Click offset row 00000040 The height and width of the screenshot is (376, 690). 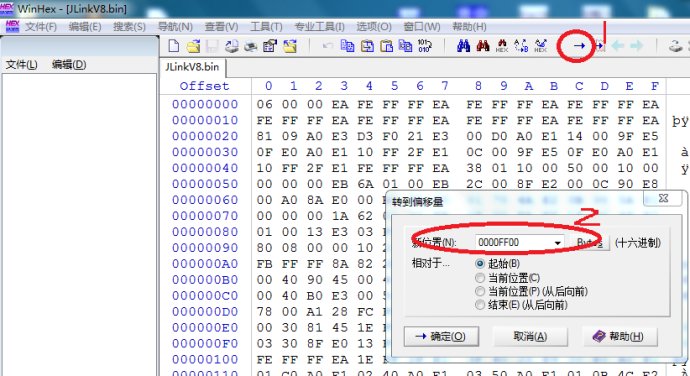click(205, 168)
